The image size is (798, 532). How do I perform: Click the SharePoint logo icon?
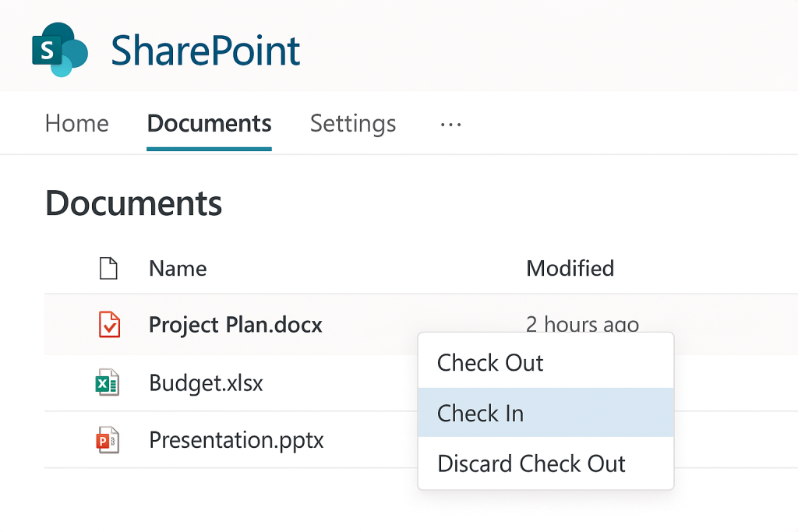tap(59, 50)
